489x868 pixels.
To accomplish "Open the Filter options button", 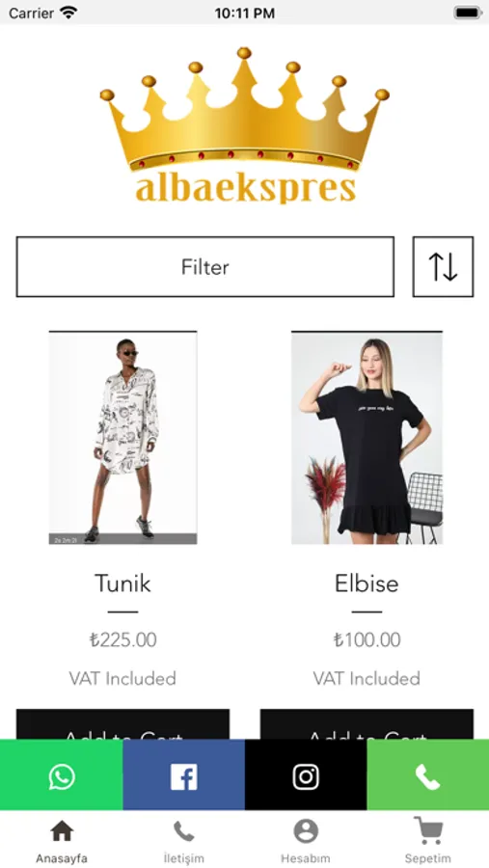I will tap(204, 267).
